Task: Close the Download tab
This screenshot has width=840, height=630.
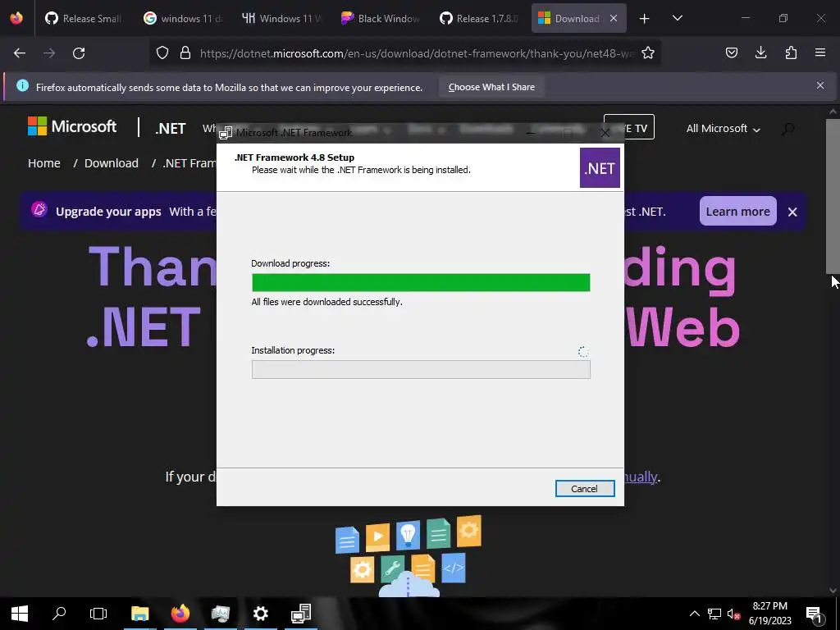Action: (614, 18)
